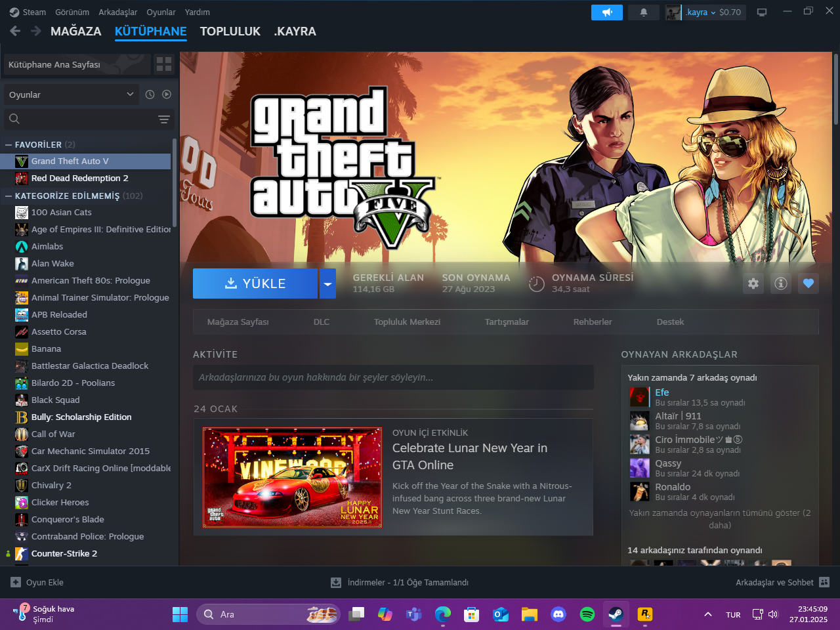Screen dimensions: 840x630
Task: Open downloads manager icon at bottom
Action: tap(336, 582)
